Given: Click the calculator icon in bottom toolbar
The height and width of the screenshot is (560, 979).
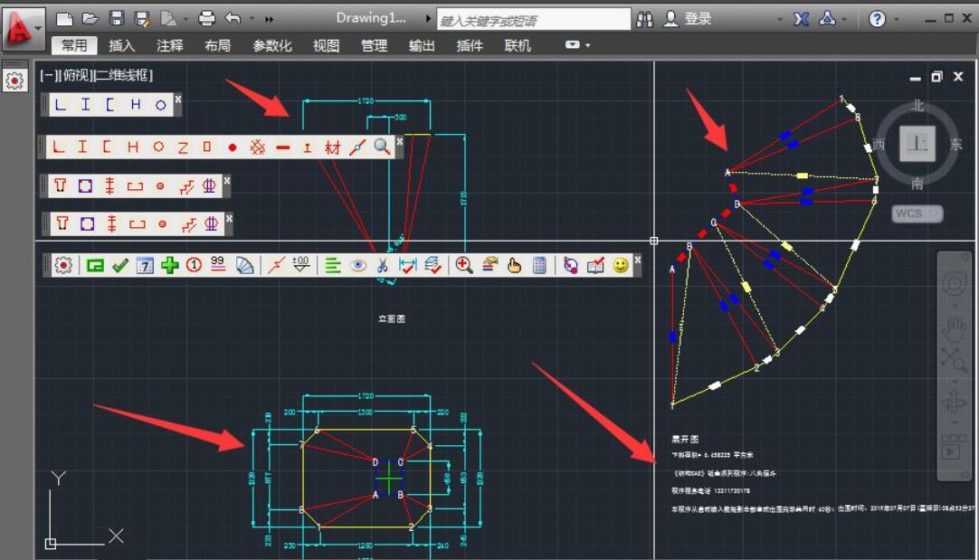Looking at the screenshot, I should click(539, 265).
